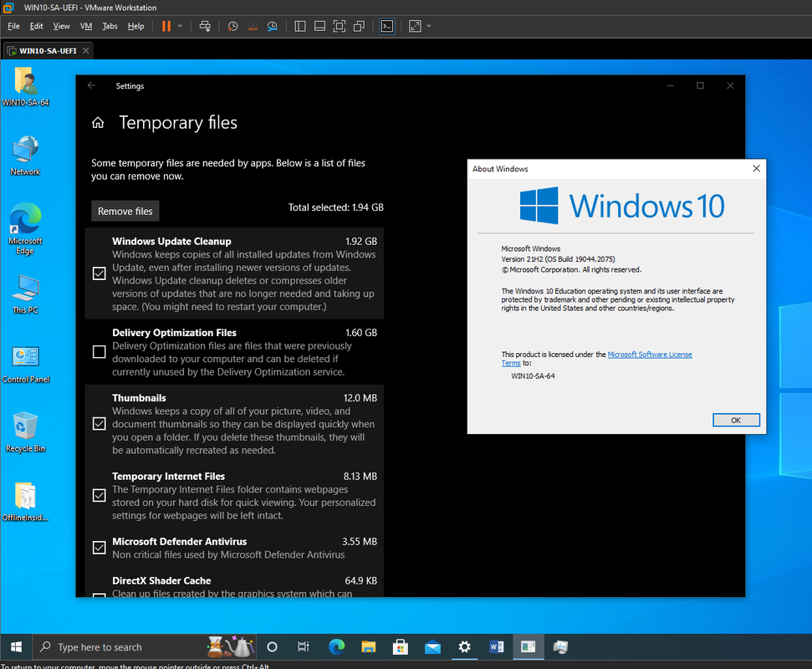Open Word from the taskbar
The image size is (812, 669).
[x=496, y=646]
